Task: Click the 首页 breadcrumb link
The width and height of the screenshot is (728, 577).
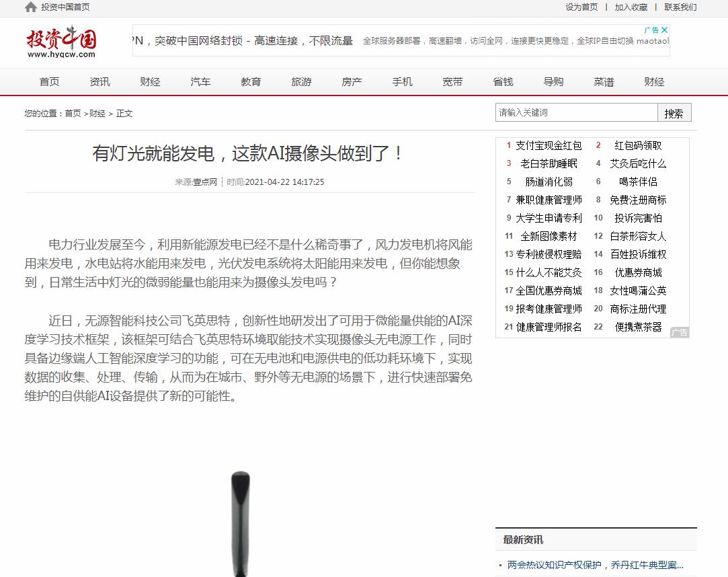Action: 73,114
